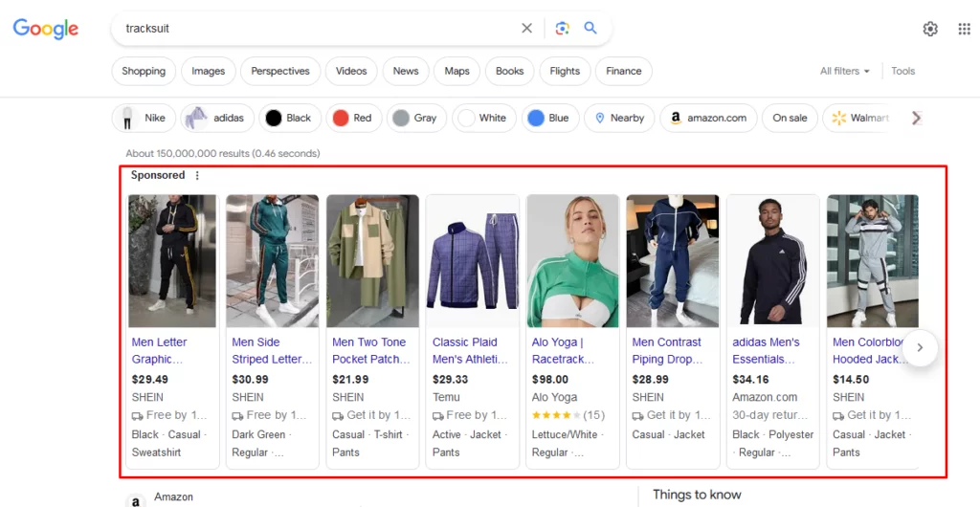This screenshot has height=507, width=980.
Task: Click the Things to know heading
Action: coord(697,495)
